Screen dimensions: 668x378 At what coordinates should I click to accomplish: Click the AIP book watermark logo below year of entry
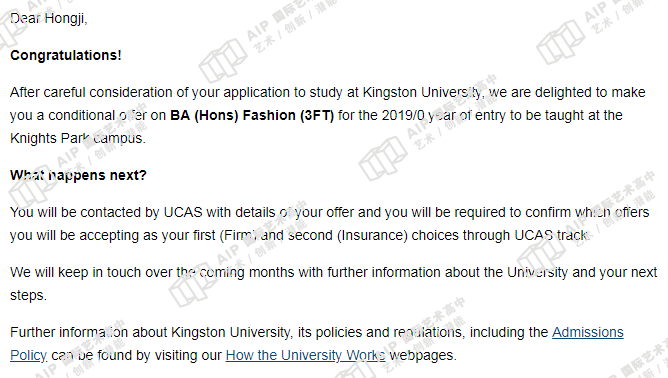pos(383,158)
